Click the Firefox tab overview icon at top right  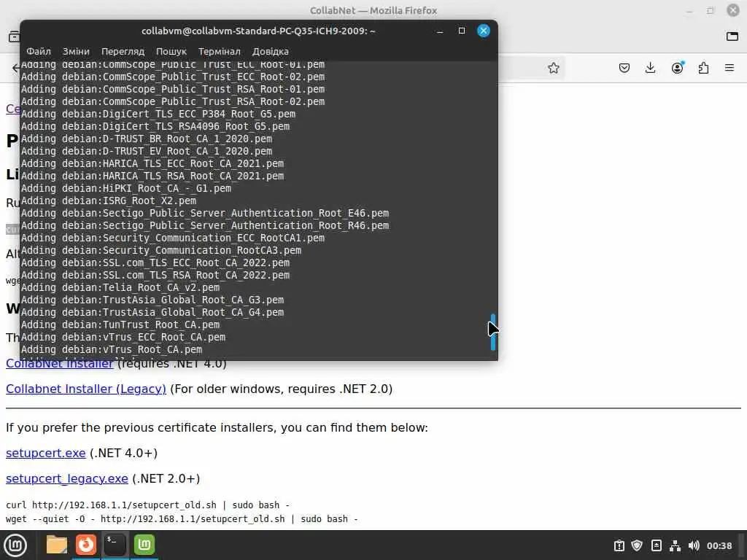point(732,36)
